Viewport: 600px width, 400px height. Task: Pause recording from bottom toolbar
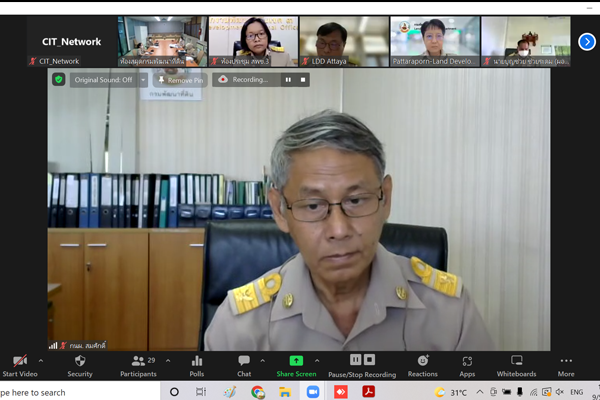point(355,360)
